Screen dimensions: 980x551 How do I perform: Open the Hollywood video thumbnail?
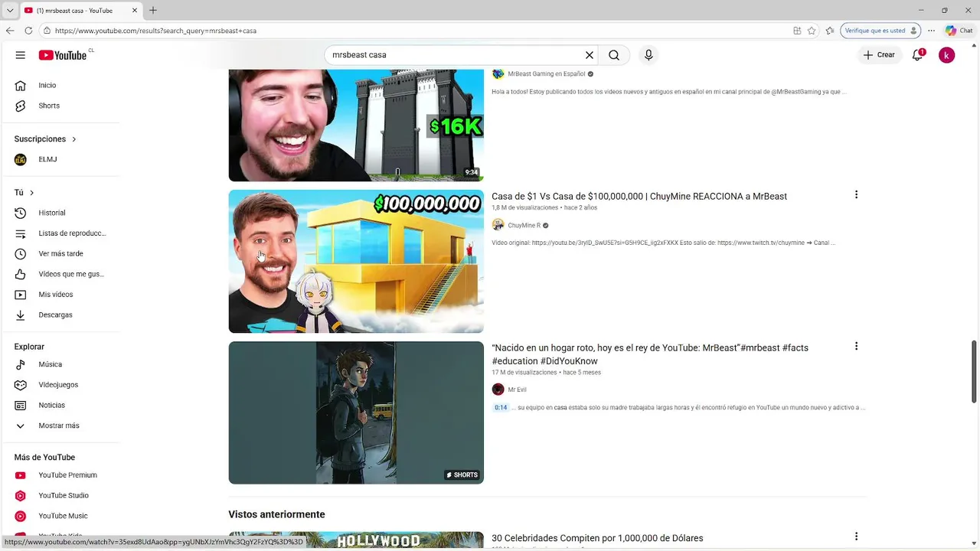coord(356,540)
